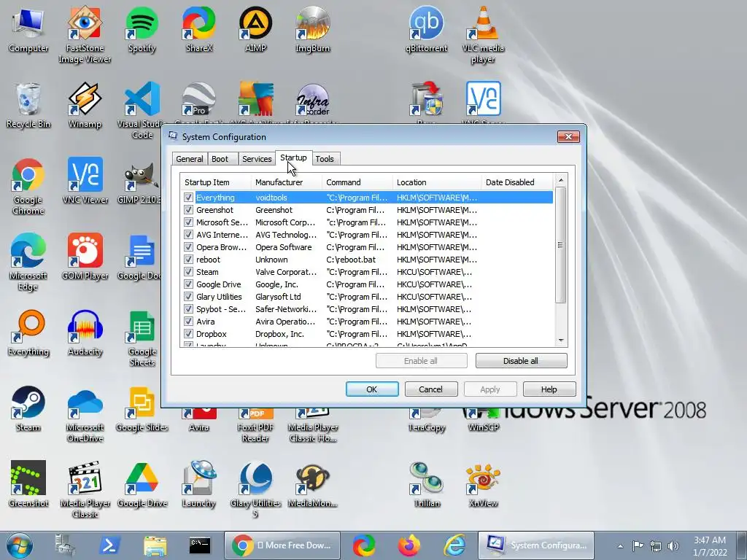This screenshot has width=747, height=560.
Task: Uncheck the reboot startup item
Action: click(x=189, y=259)
